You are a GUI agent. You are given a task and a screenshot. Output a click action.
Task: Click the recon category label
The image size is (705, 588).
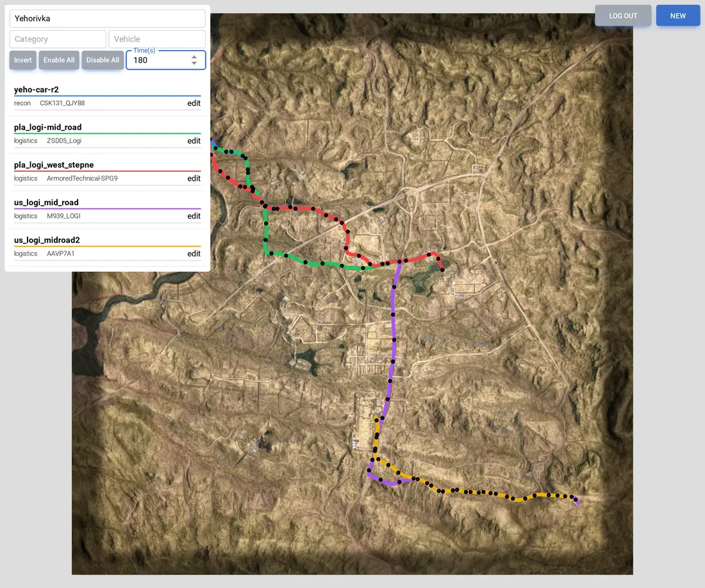(x=22, y=103)
